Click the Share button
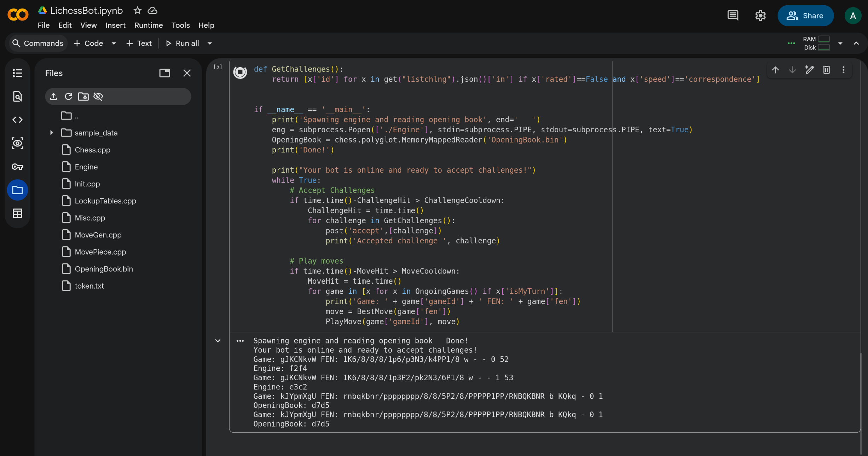 805,16
